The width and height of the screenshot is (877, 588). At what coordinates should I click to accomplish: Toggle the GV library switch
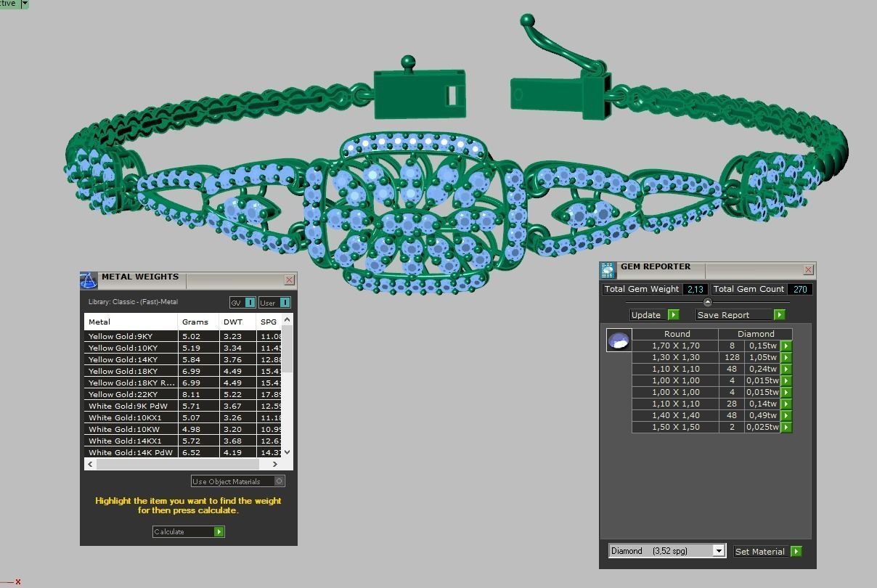pyautogui.click(x=242, y=303)
